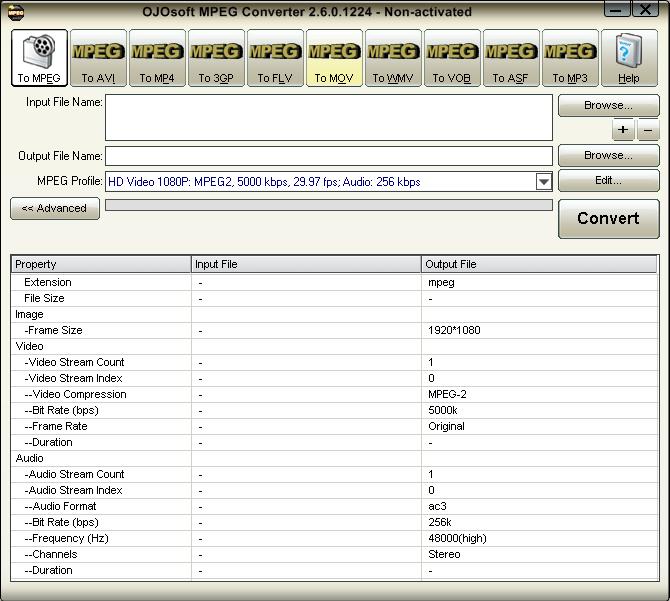Select the -Video Stream Count row
The image size is (670, 601).
tap(335, 362)
